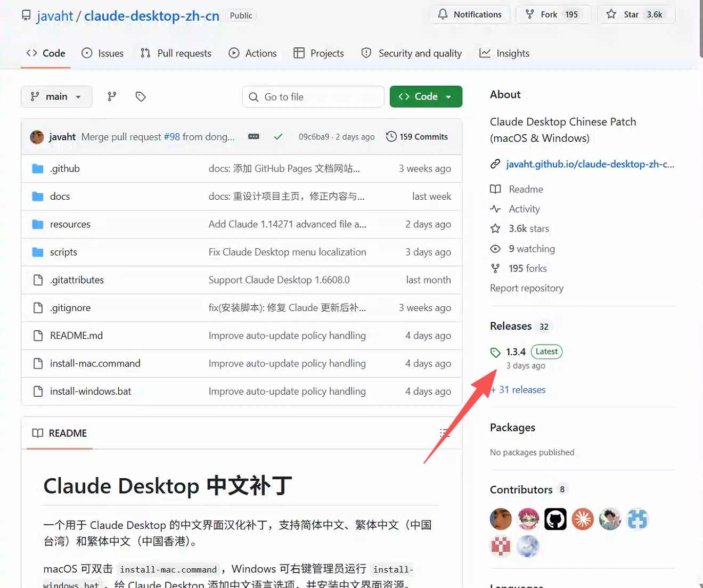Open the pink-haired contributor avatar
The height and width of the screenshot is (588, 703).
point(528,519)
